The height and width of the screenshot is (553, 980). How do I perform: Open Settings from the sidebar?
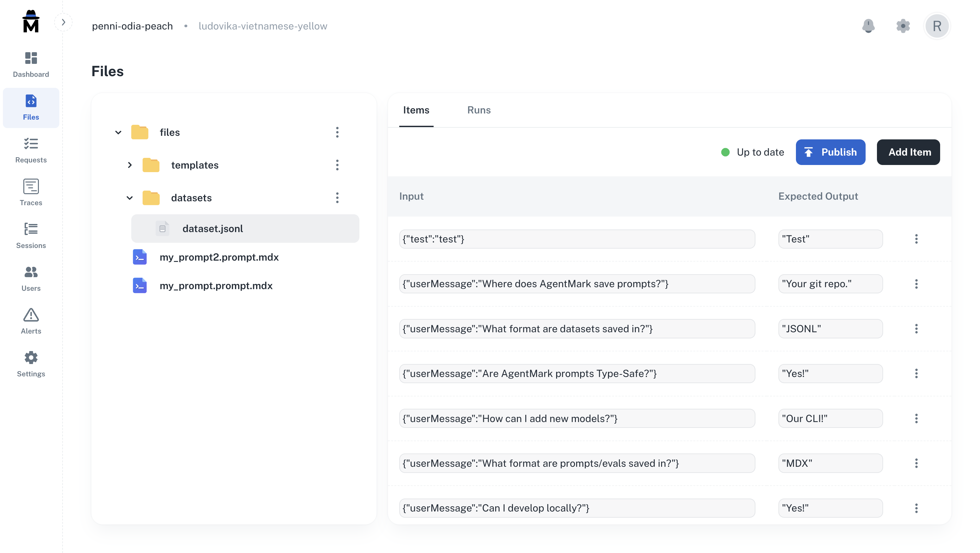point(31,364)
